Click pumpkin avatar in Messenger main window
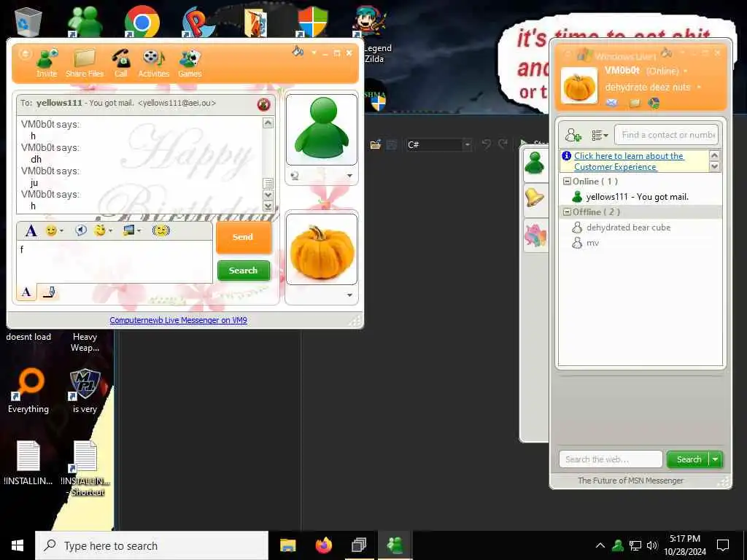This screenshot has width=747, height=560. [578, 86]
